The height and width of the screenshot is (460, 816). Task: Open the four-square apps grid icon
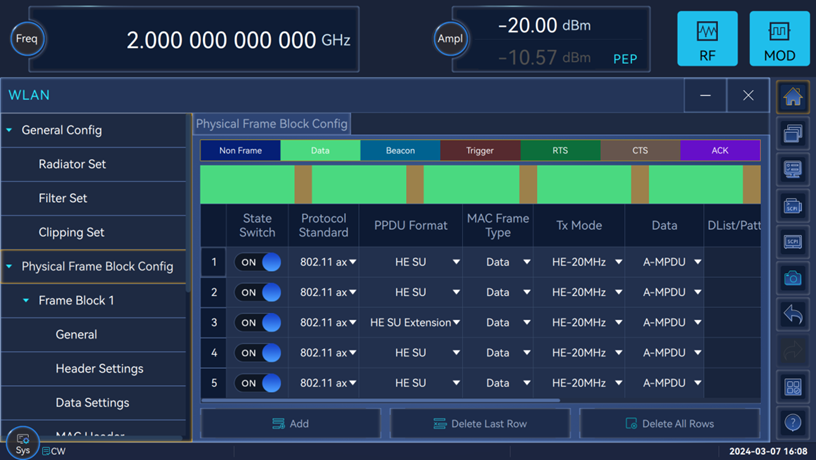[x=792, y=387]
